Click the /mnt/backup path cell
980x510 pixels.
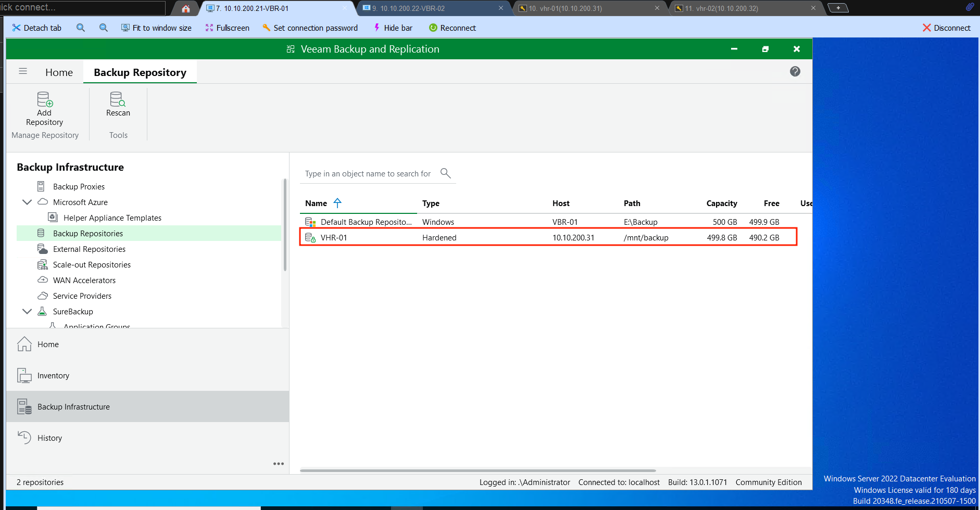[x=646, y=237]
